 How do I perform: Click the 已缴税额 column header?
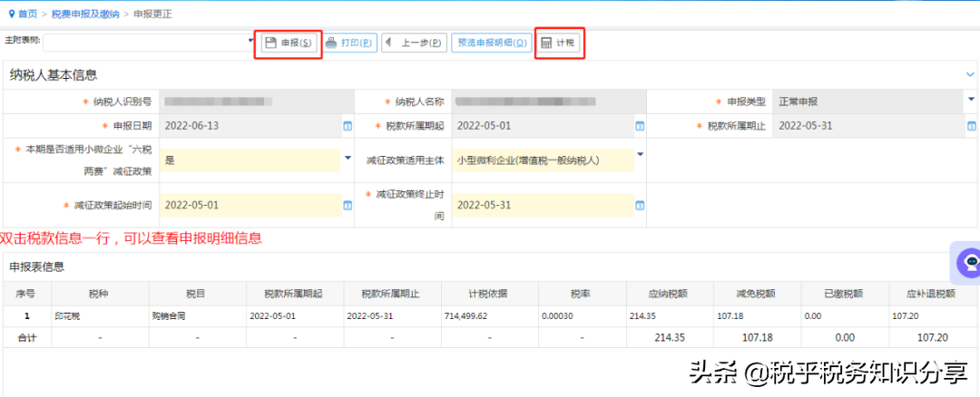tap(845, 294)
